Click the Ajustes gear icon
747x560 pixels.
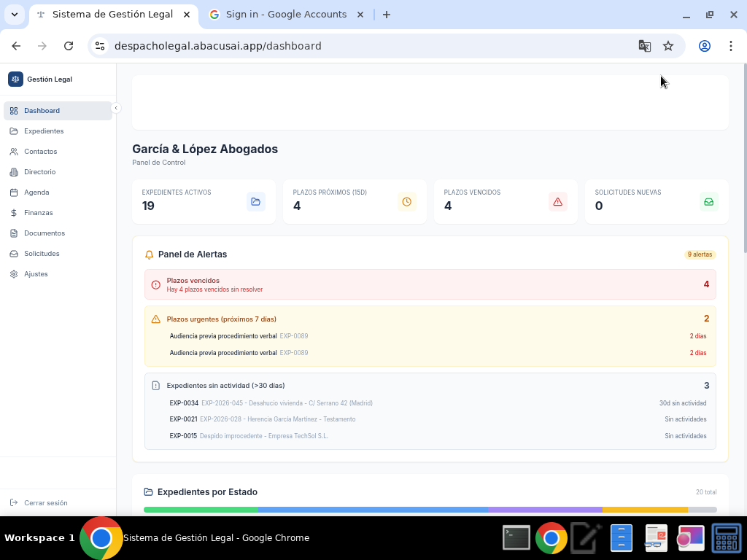click(x=14, y=274)
